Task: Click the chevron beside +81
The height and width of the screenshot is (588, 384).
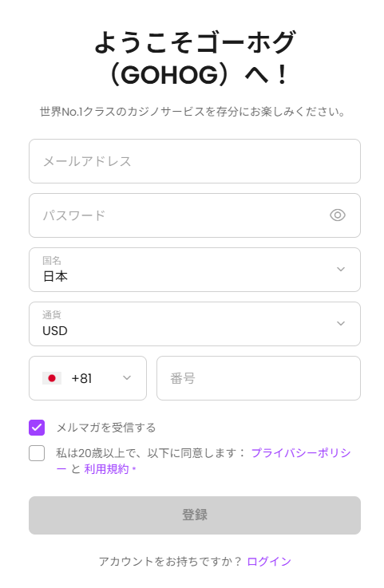Action: [x=127, y=378]
